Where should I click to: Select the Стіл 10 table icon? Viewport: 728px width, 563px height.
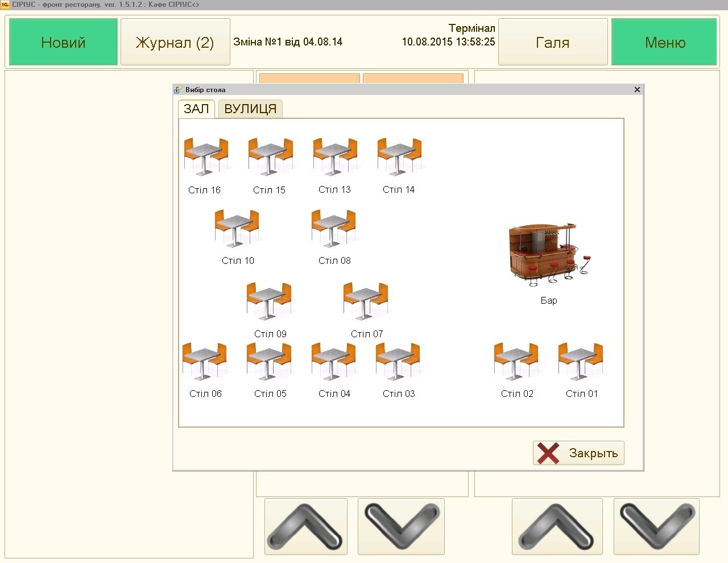pyautogui.click(x=237, y=228)
